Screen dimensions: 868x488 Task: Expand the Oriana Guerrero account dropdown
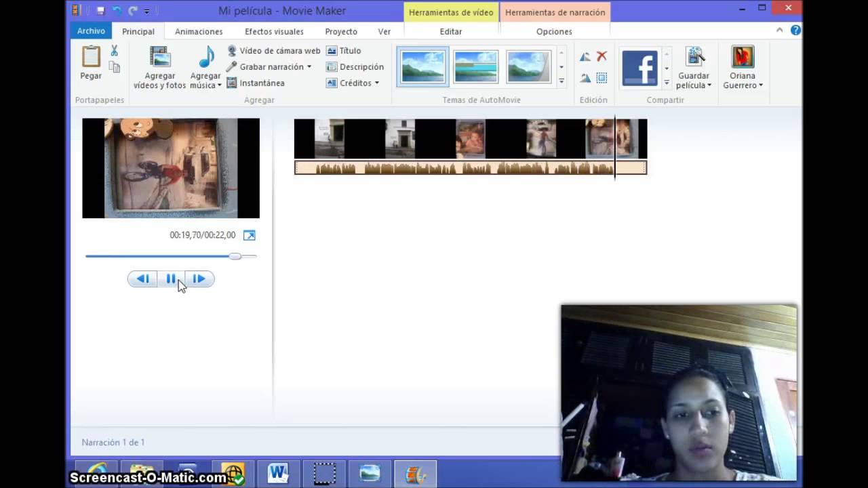click(761, 85)
